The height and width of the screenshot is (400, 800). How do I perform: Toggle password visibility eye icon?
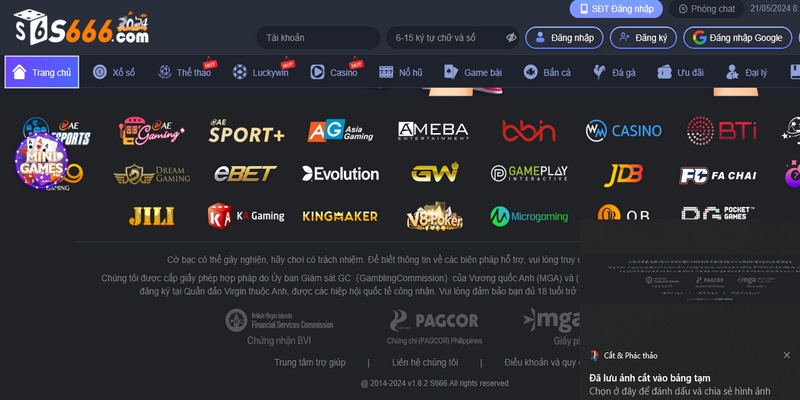[511, 38]
